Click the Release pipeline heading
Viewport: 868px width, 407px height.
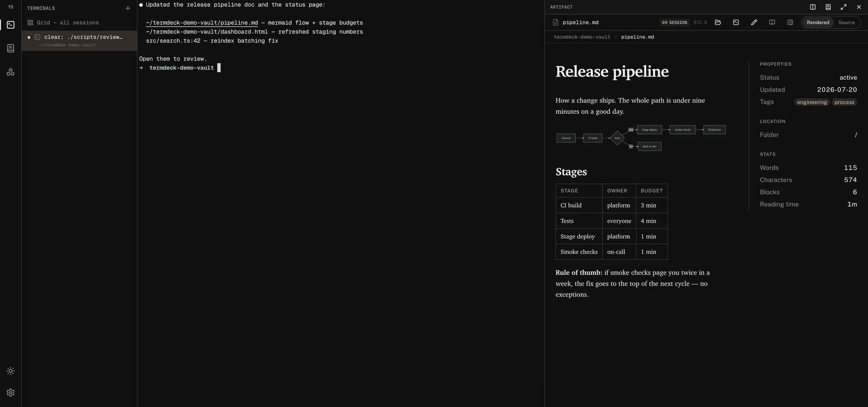612,72
